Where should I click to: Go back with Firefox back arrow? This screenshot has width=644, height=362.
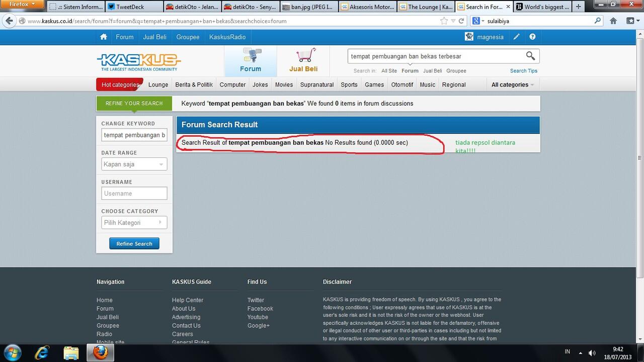9,21
